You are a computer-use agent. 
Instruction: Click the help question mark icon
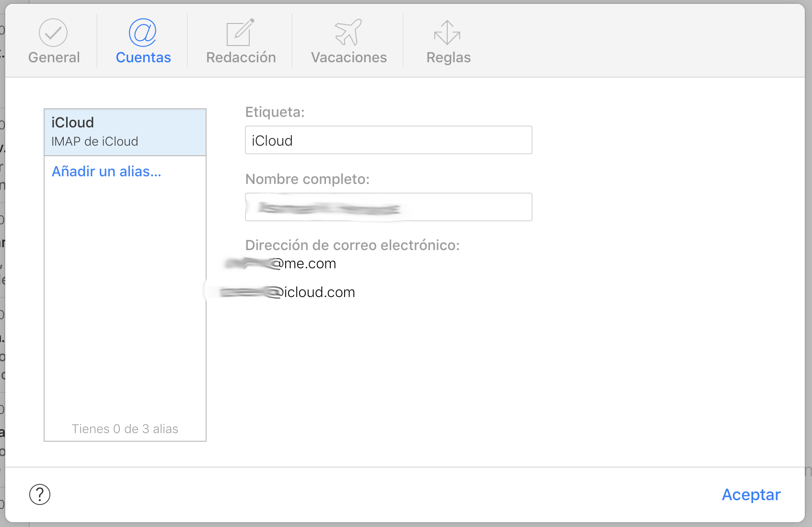tap(40, 494)
